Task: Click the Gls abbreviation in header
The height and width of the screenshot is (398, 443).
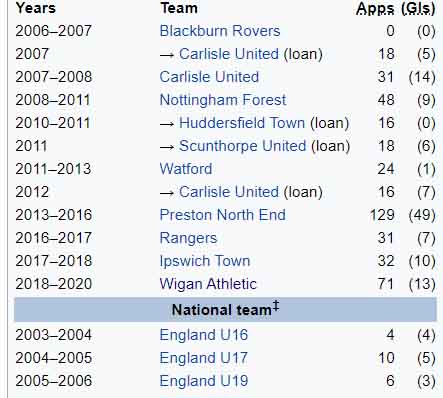Action: tap(419, 9)
